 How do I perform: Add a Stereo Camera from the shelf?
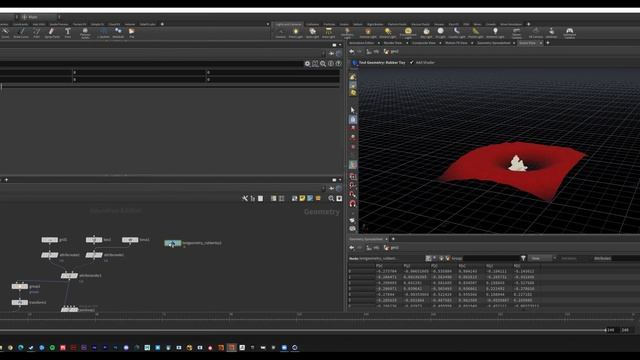(x=516, y=33)
